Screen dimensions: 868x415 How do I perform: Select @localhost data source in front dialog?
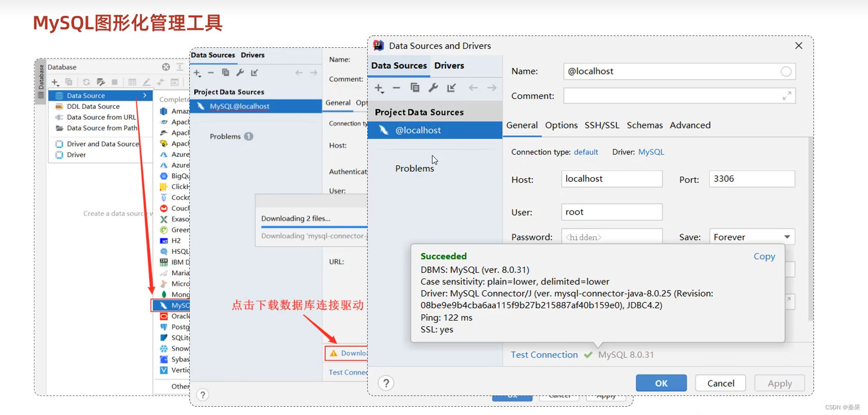pyautogui.click(x=435, y=130)
